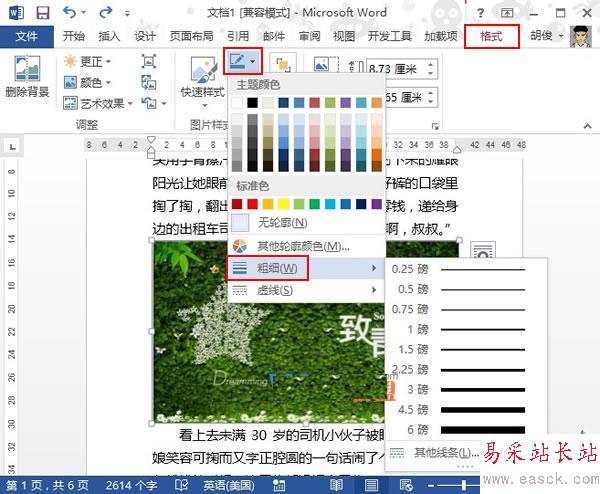Open the Size group dialog launcher

pos(435,126)
